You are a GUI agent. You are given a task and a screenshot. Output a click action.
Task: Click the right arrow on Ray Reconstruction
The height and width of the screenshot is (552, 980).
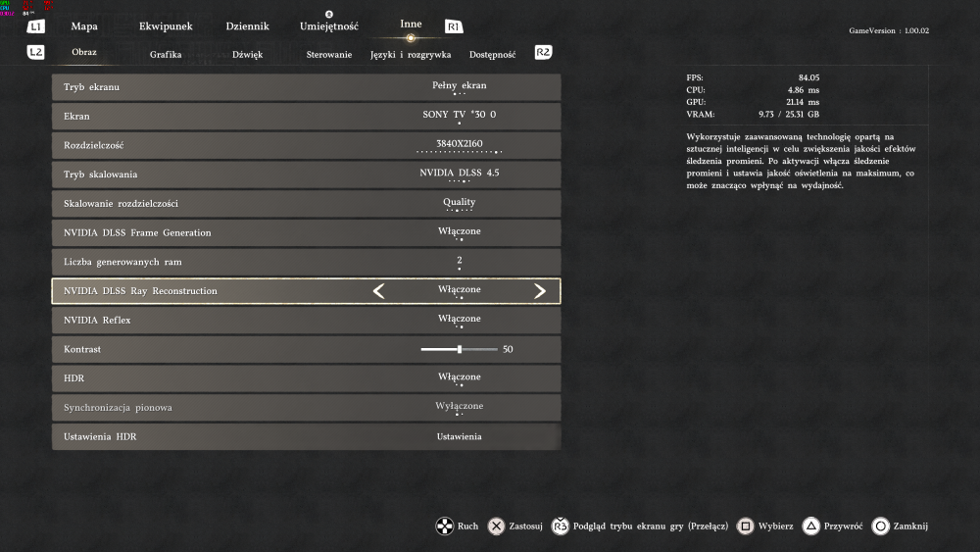click(540, 290)
